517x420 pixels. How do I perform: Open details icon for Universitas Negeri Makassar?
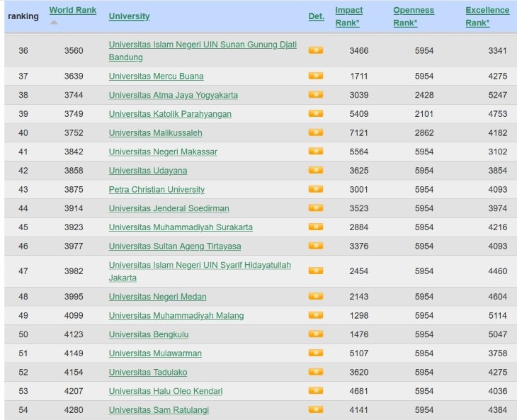click(316, 152)
